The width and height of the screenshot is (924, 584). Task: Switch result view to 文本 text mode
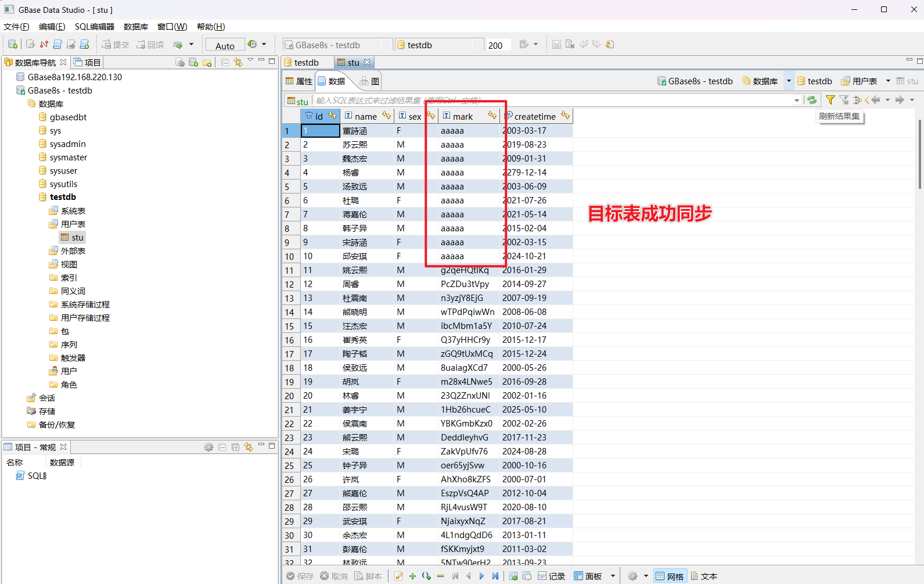[x=704, y=576]
